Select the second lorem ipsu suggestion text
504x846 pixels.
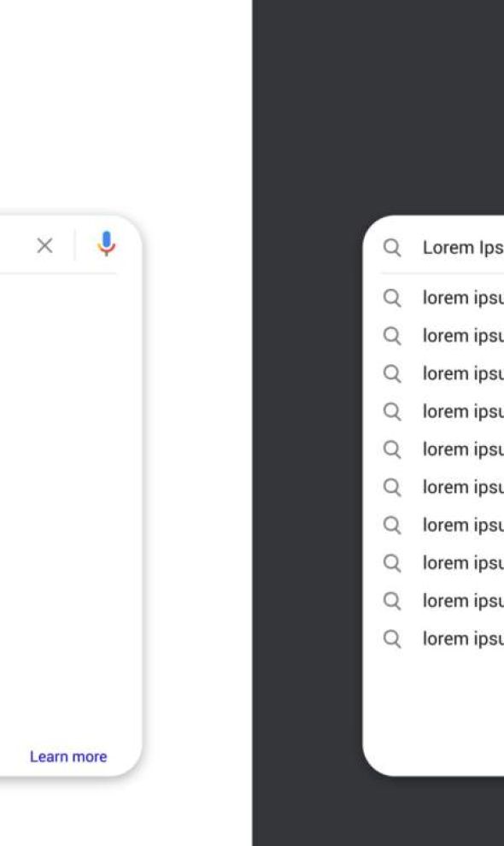(463, 336)
